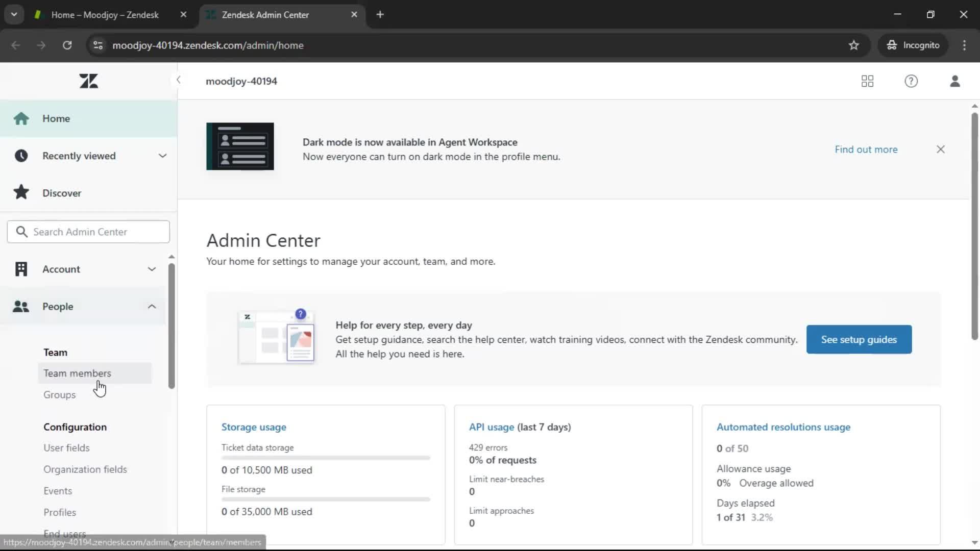The width and height of the screenshot is (980, 551).
Task: Open Automated resolutions usage link
Action: tap(783, 427)
